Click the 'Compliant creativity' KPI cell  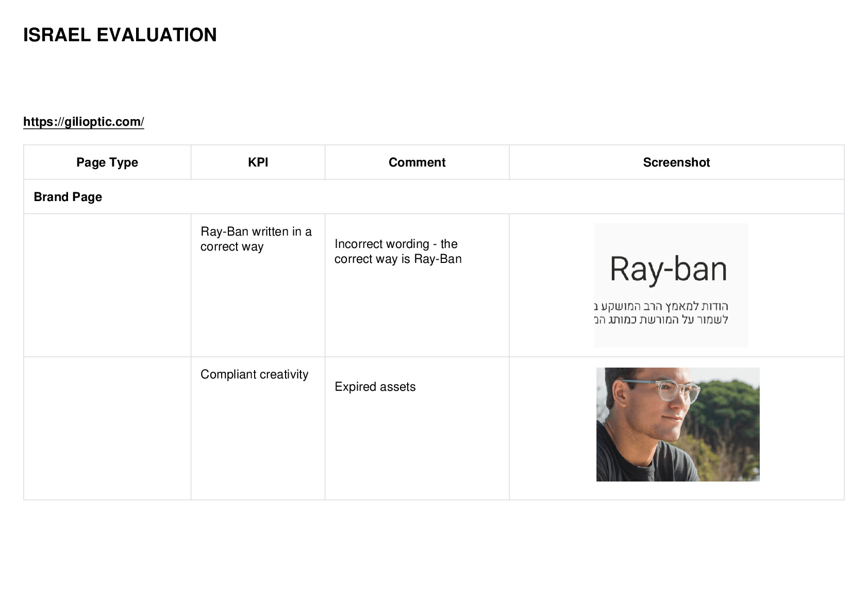click(x=258, y=428)
